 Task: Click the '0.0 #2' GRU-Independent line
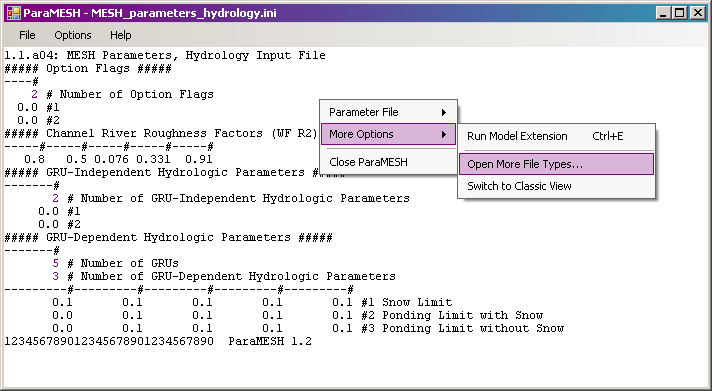[x=59, y=224]
